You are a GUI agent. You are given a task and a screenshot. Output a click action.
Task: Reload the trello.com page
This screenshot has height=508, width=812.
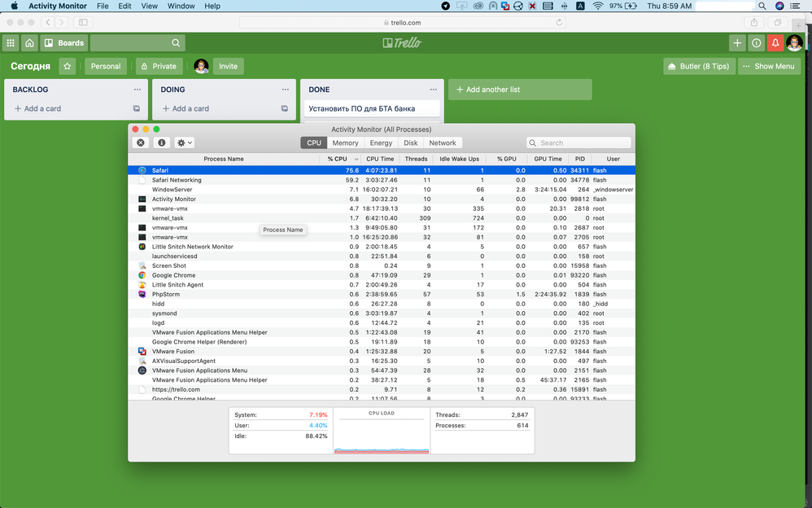click(559, 22)
